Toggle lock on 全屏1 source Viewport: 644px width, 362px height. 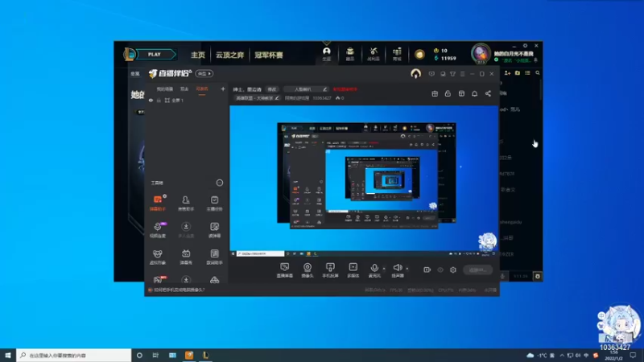coord(159,100)
